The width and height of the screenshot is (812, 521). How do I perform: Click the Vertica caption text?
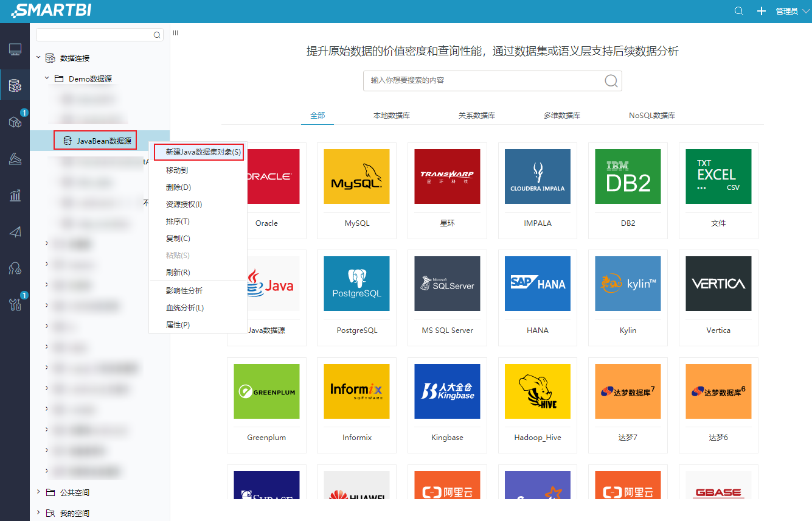click(x=718, y=330)
